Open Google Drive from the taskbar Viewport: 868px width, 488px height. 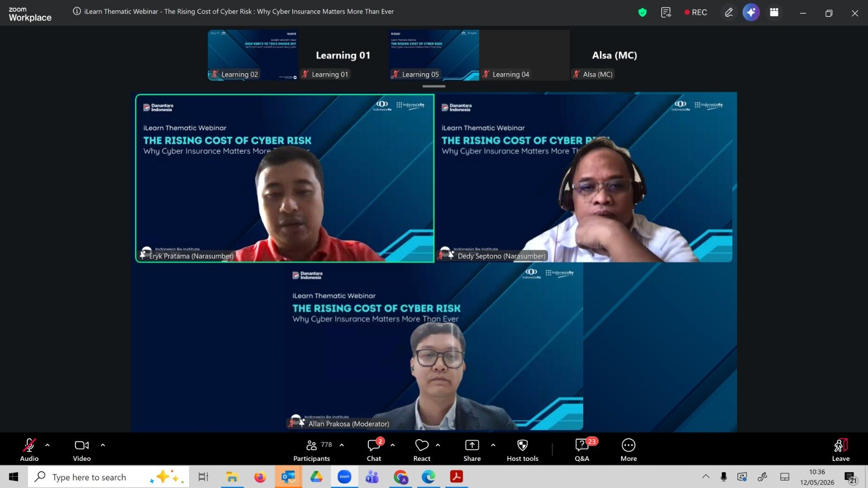click(x=316, y=477)
